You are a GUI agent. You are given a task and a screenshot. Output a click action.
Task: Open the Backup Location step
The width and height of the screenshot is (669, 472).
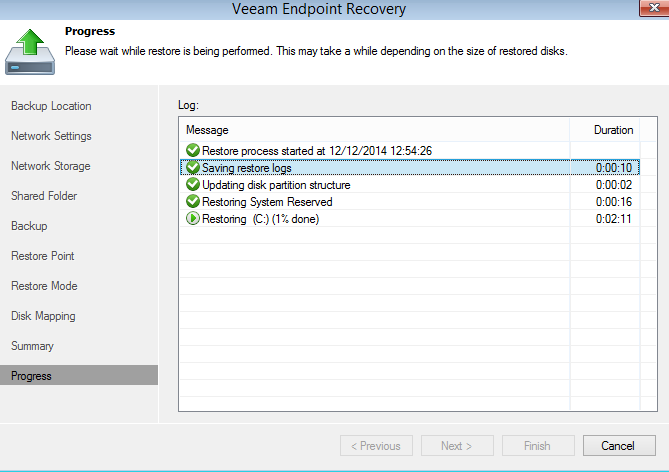(x=51, y=106)
